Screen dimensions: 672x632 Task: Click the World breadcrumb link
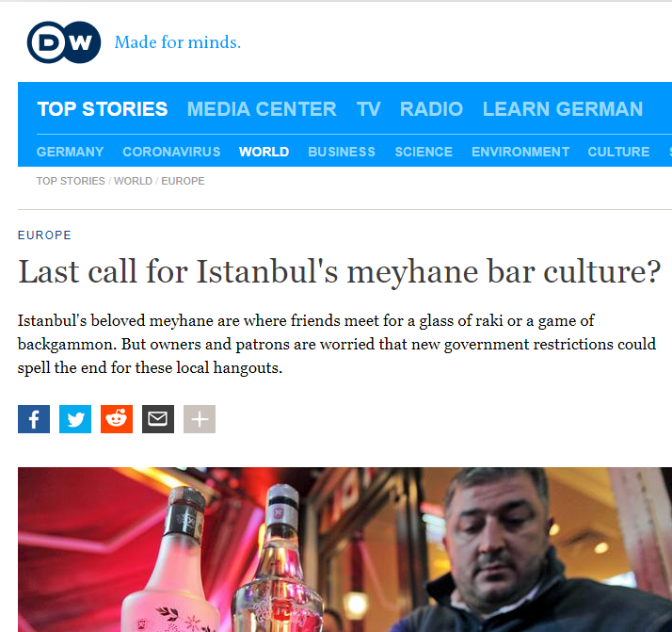pyautogui.click(x=133, y=181)
